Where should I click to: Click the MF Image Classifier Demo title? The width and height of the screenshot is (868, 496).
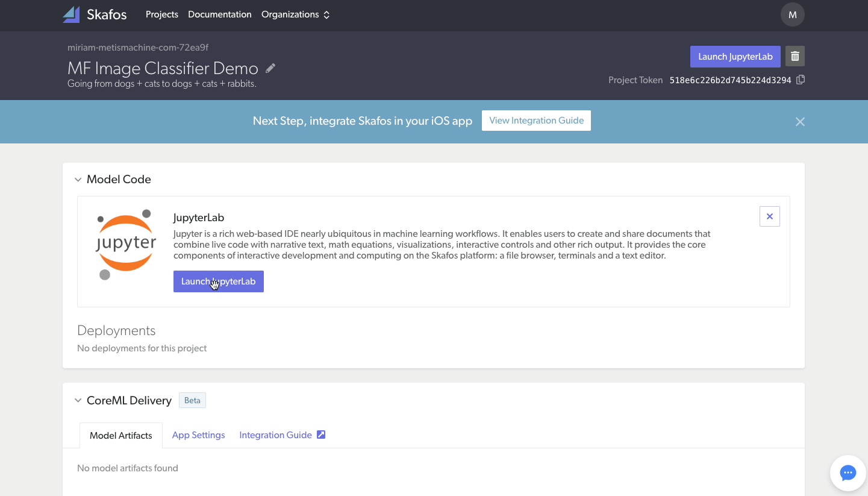point(163,68)
